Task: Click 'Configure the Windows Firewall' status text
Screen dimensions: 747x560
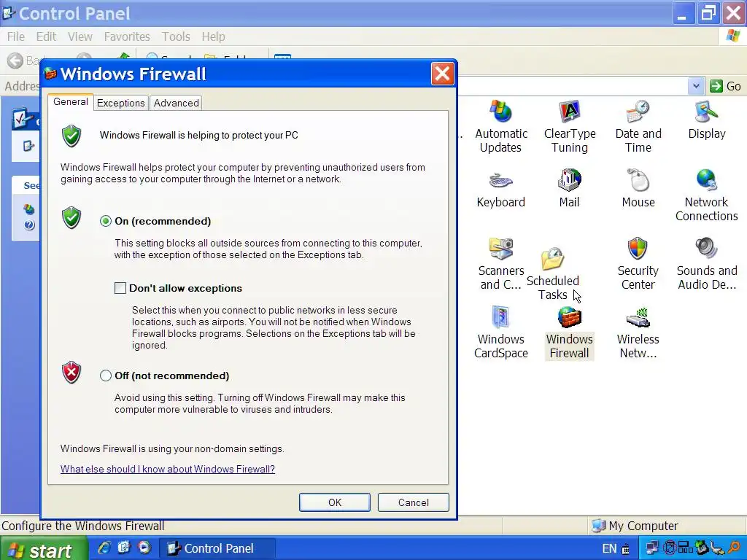Action: point(83,526)
